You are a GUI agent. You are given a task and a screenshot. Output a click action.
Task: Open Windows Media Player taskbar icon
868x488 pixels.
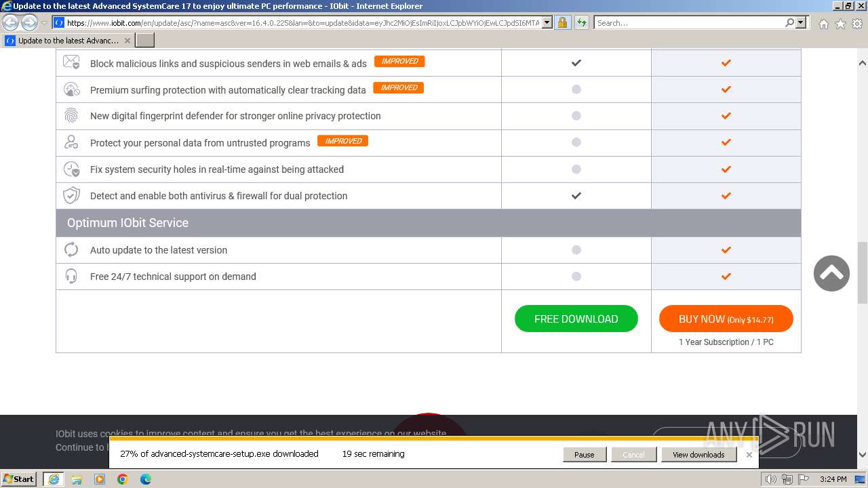coord(100,479)
